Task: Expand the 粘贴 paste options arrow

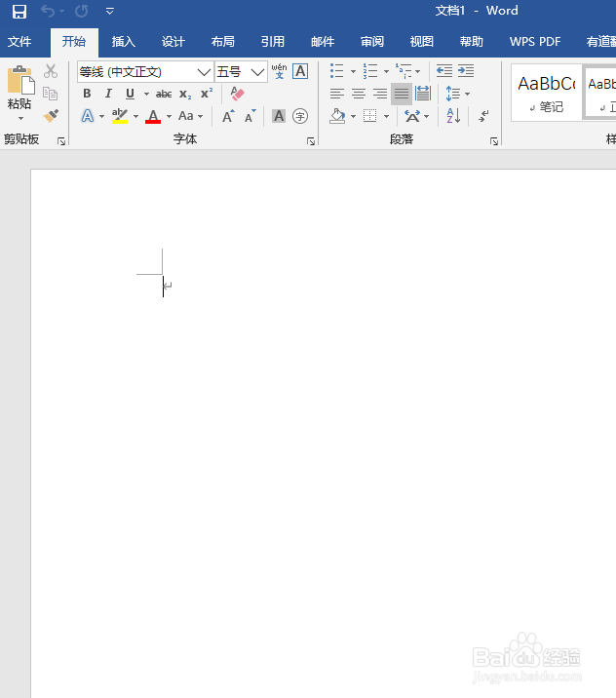Action: 20,118
